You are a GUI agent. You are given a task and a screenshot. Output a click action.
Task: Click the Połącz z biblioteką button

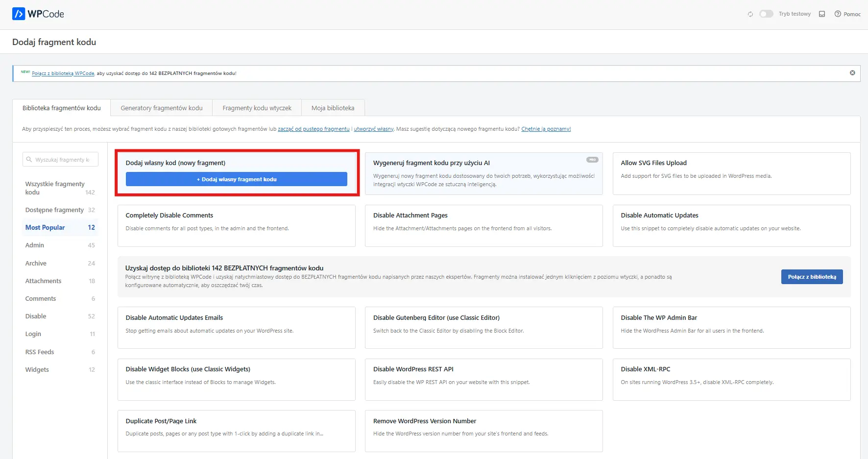(812, 277)
